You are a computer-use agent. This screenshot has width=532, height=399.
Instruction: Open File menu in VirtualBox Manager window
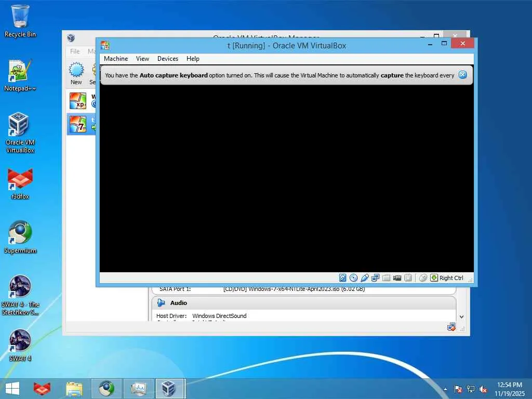(75, 51)
